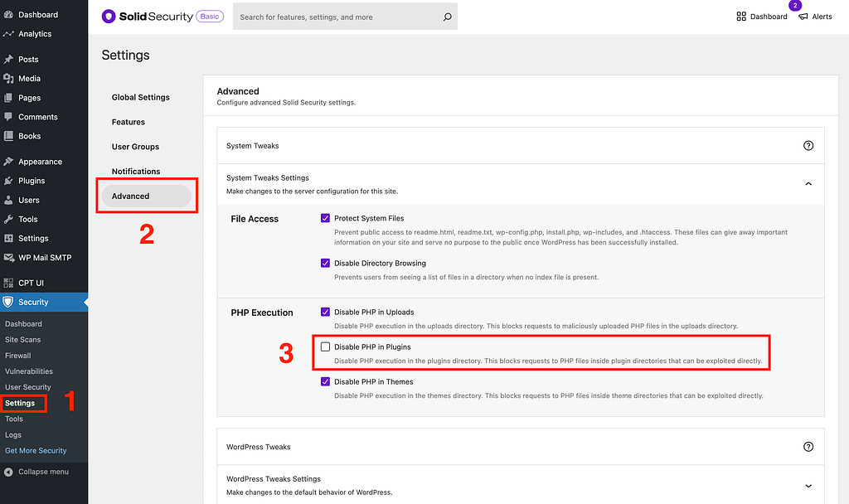Click the WordPress Tweaks help question mark
Viewport: 849px width, 504px height.
808,446
